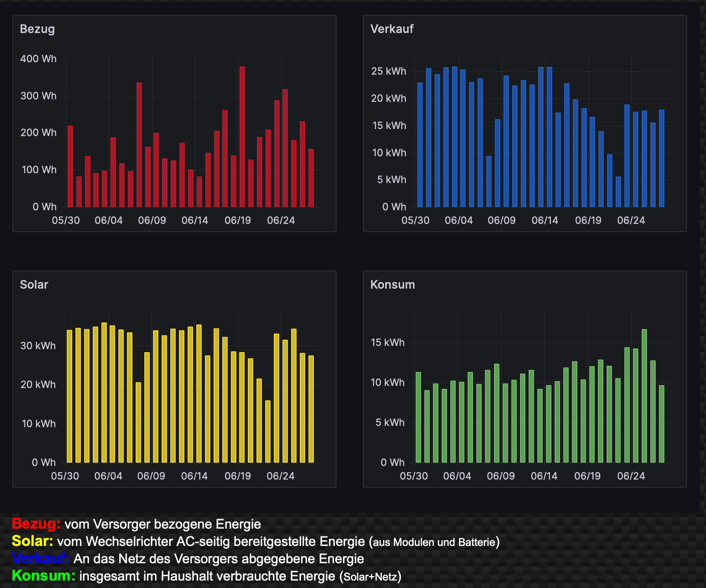
Task: Select the first yellow bar in Solar chart
Action: click(69, 396)
